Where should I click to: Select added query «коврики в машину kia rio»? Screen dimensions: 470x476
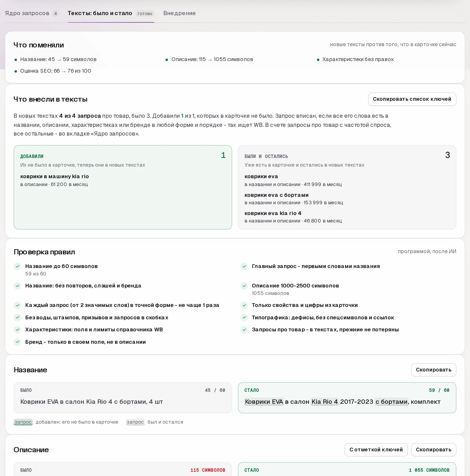click(54, 176)
